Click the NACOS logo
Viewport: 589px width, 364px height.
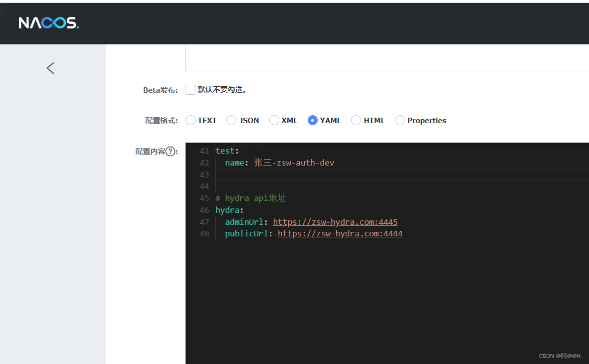[48, 23]
